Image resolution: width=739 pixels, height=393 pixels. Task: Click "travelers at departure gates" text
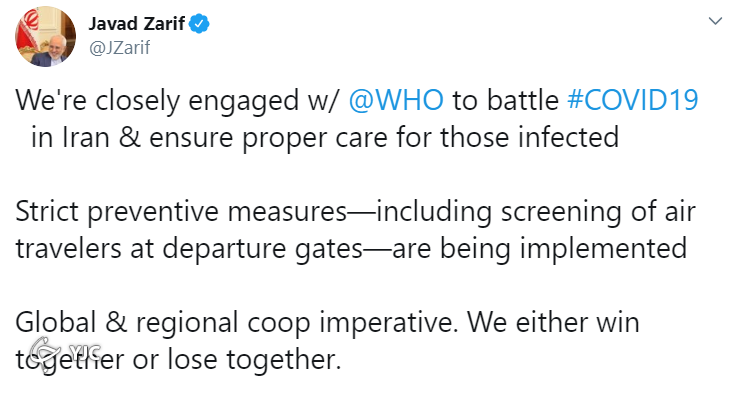(189, 249)
